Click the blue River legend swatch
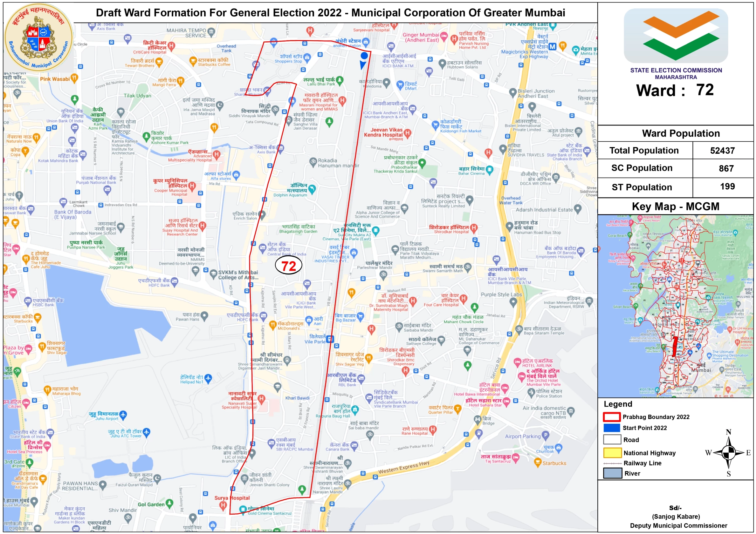 (x=612, y=473)
